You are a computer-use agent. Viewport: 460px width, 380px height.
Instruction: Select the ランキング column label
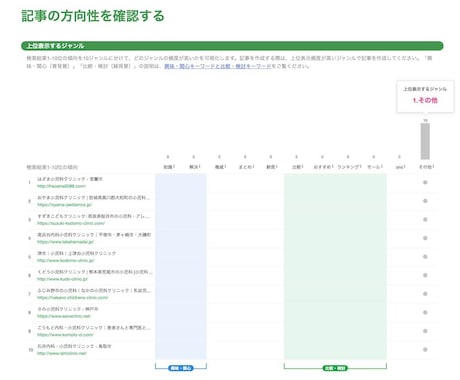348,167
